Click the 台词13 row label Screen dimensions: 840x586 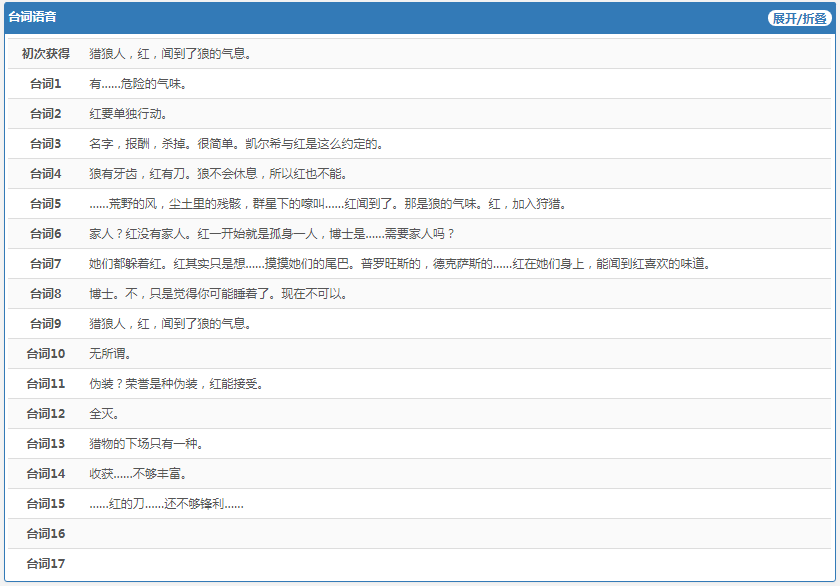(x=46, y=444)
